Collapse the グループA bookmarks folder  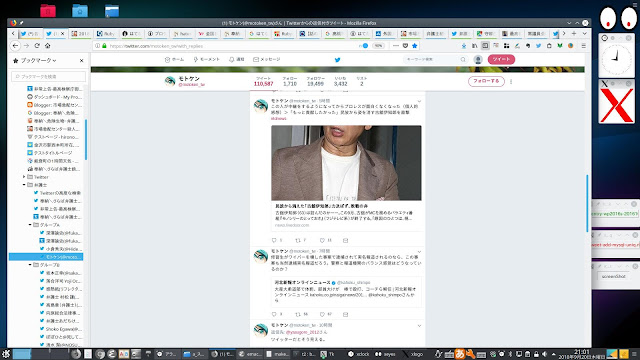pyautogui.click(x=30, y=225)
